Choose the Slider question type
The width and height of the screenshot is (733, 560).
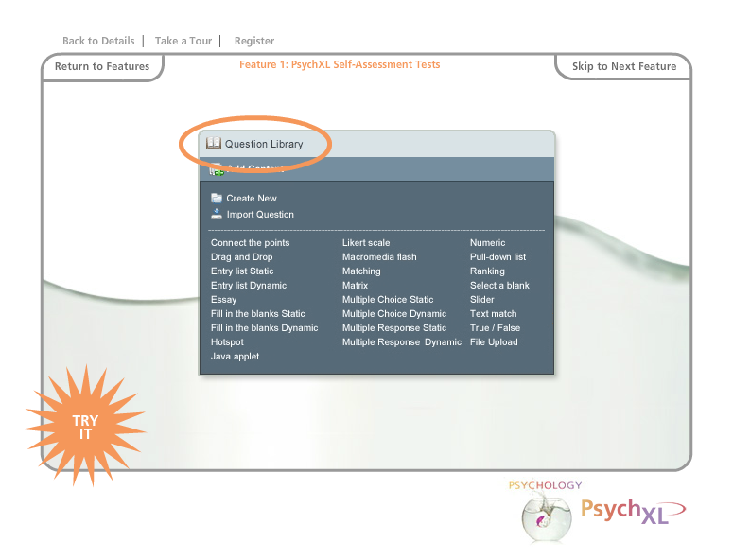pyautogui.click(x=482, y=300)
